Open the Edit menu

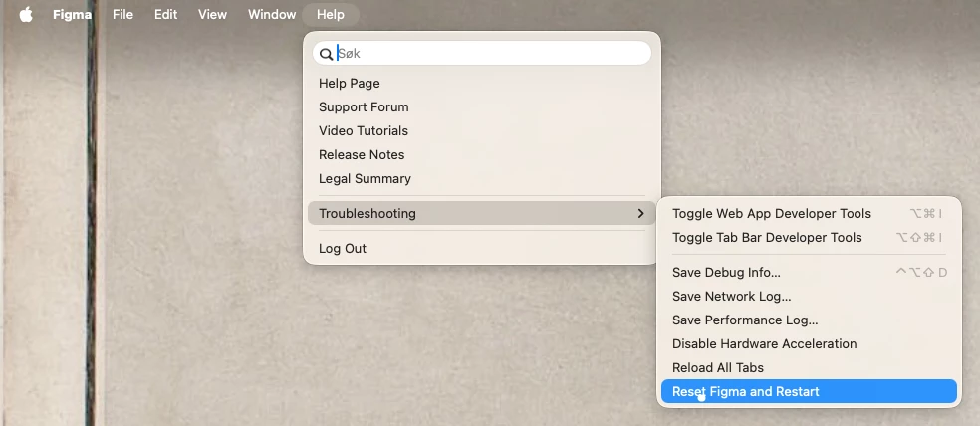pyautogui.click(x=165, y=14)
